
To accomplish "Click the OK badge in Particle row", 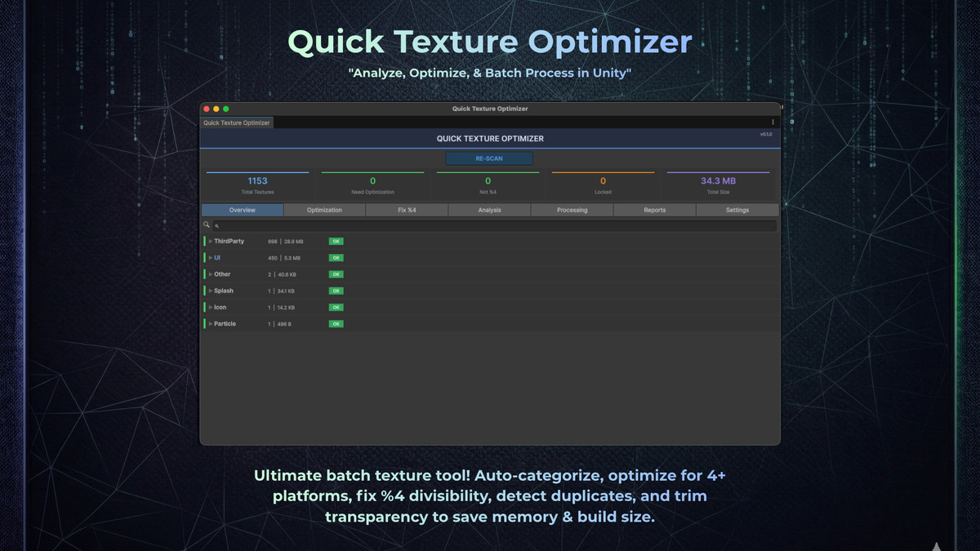I will (336, 324).
